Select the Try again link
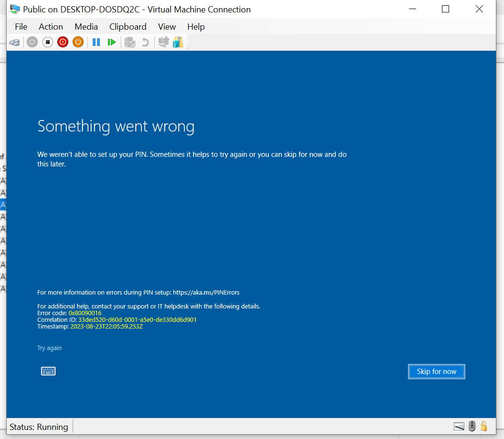This screenshot has height=439, width=504. [x=49, y=348]
